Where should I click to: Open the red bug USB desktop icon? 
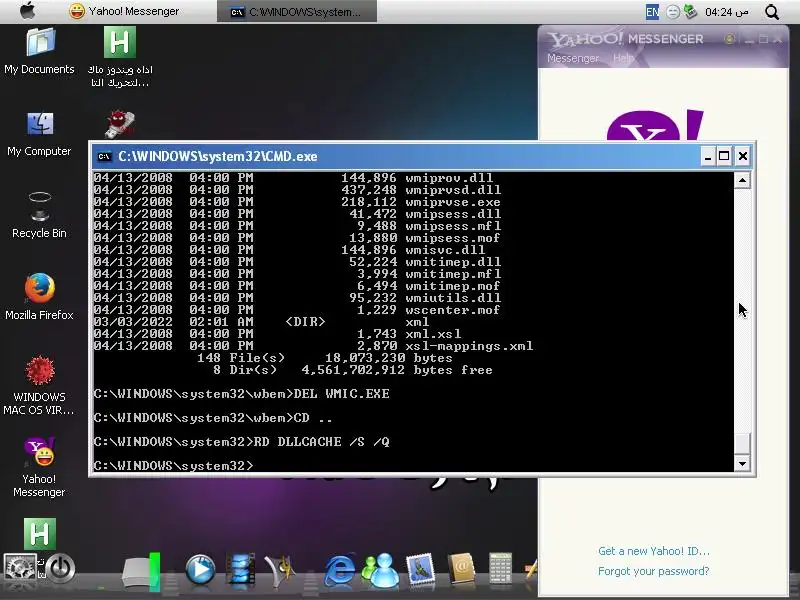(x=120, y=124)
